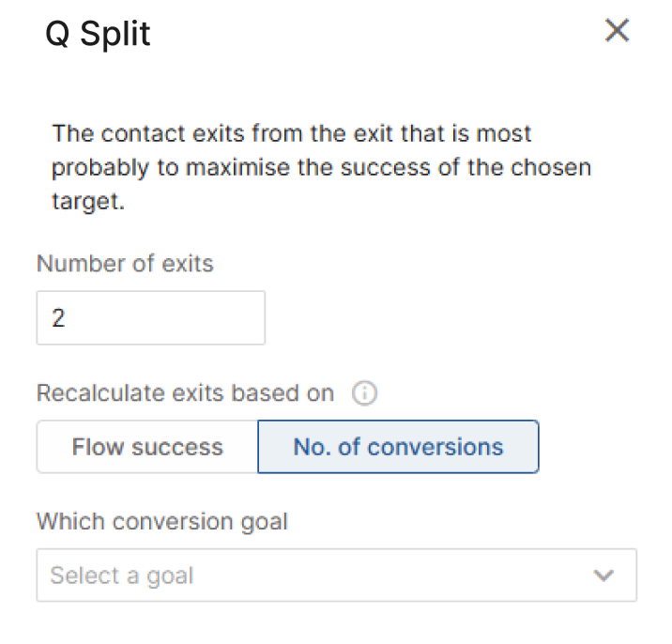This screenshot has width=672, height=644.
Task: Expand the conversion goal combo box
Action: (x=336, y=575)
